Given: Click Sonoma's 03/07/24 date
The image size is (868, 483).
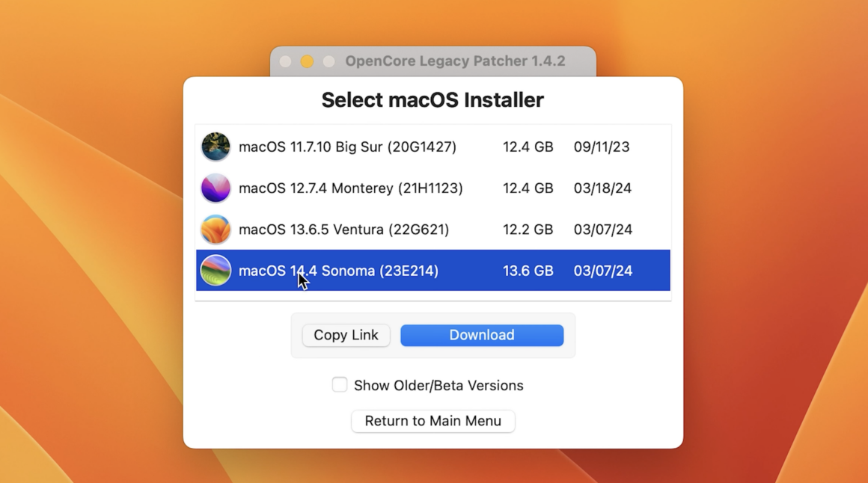Looking at the screenshot, I should 603,271.
